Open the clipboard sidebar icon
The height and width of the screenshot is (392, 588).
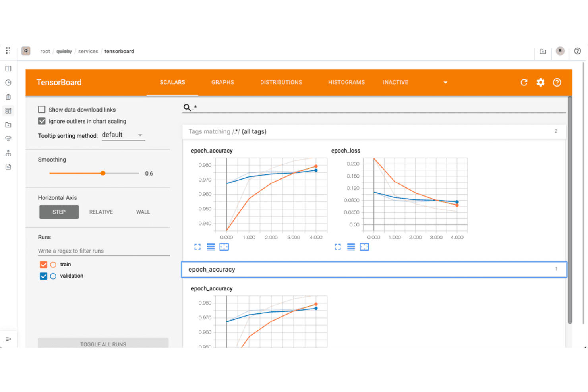pos(8,97)
